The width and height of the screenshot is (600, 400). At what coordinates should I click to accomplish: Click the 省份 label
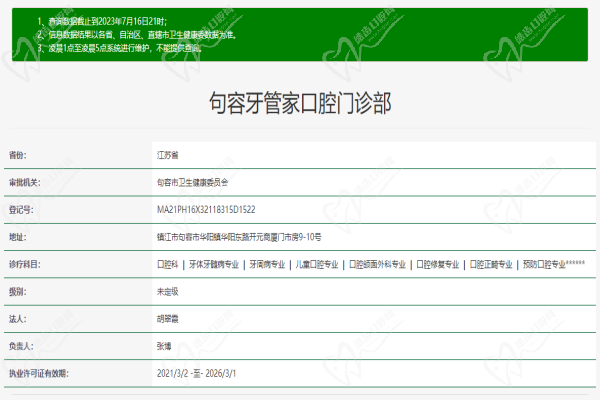point(18,155)
